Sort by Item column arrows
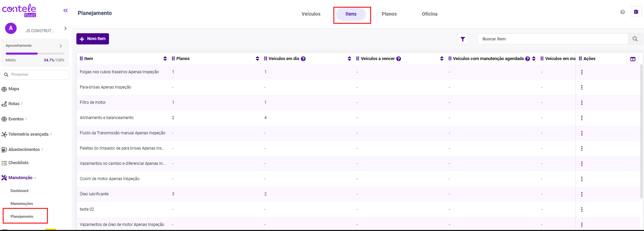The height and width of the screenshot is (231, 644). coord(165,59)
